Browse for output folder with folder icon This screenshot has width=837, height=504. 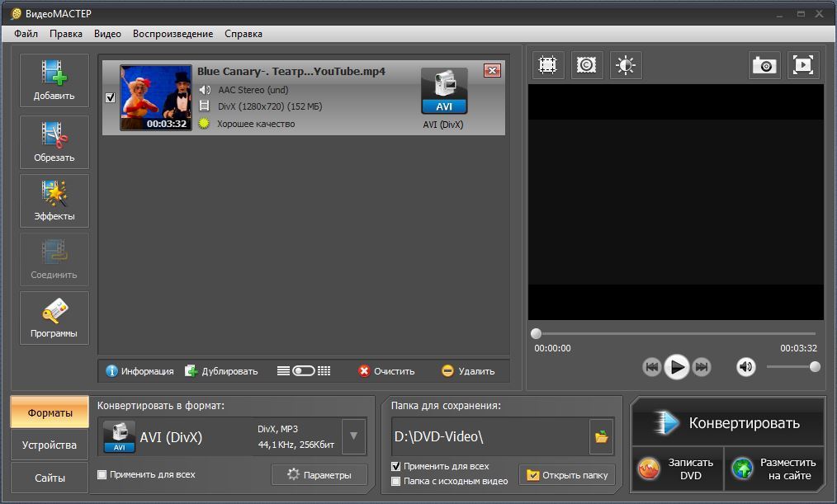602,436
